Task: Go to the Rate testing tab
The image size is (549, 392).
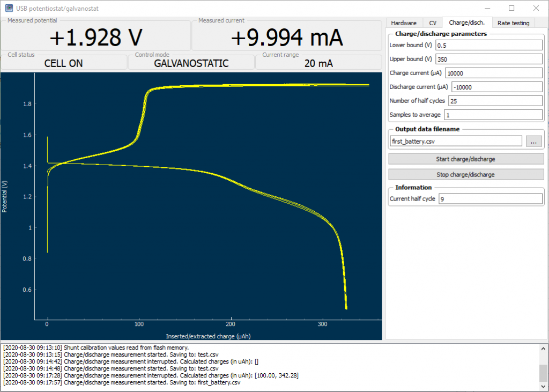Action: [x=513, y=23]
